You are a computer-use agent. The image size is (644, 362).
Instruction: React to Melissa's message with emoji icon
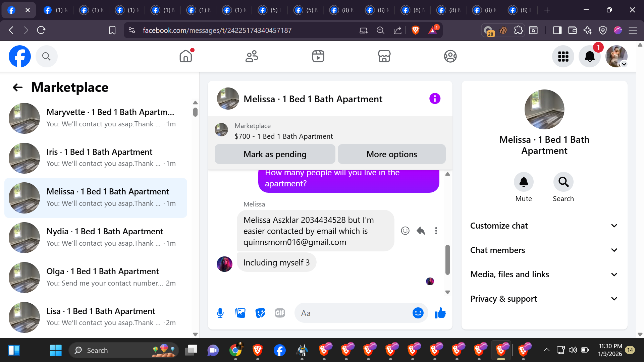click(405, 231)
